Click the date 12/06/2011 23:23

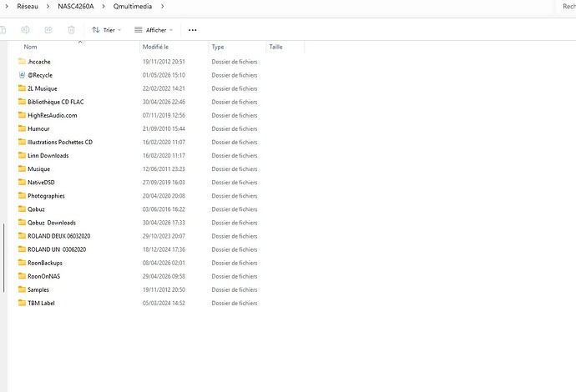coord(164,168)
